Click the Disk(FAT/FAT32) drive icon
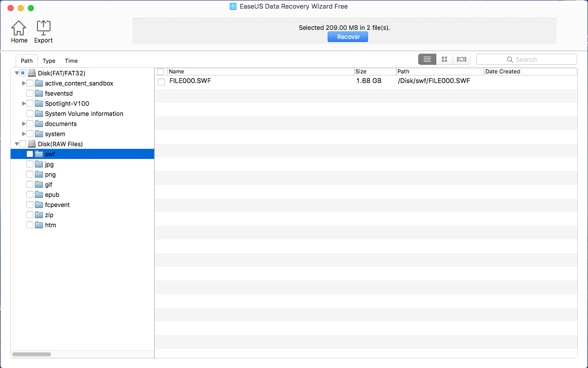Image resolution: width=588 pixels, height=368 pixels. coord(32,73)
